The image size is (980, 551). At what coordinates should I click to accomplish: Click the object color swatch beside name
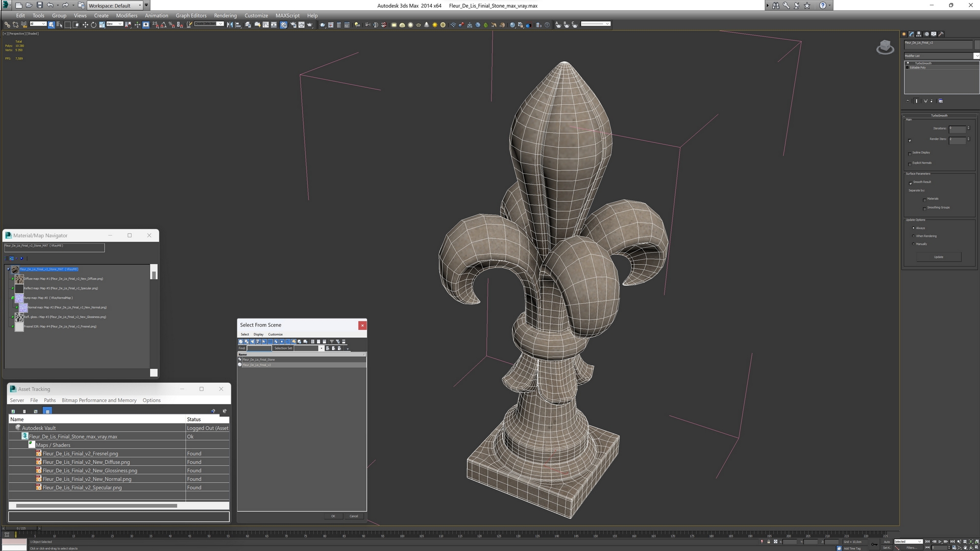[x=977, y=45]
